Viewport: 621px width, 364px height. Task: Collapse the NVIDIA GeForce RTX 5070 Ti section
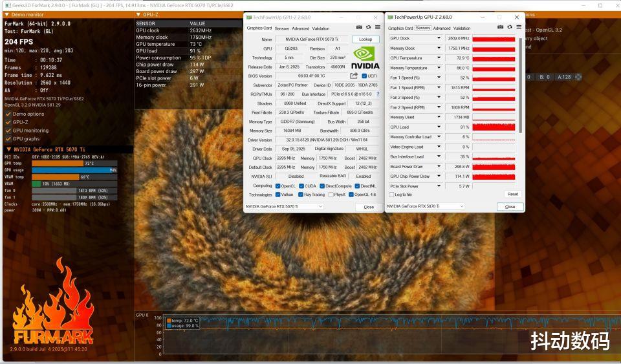coord(8,149)
